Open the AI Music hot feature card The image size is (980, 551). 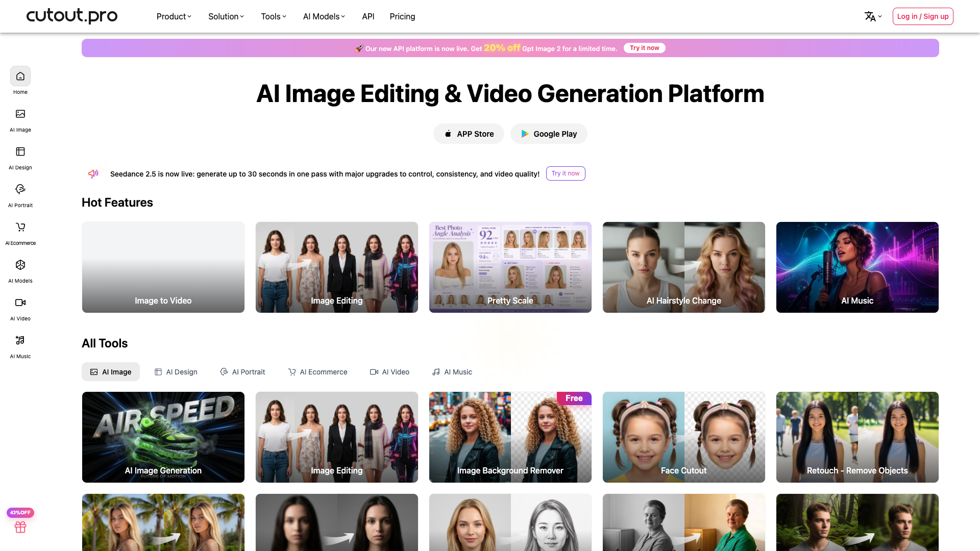coord(857,267)
